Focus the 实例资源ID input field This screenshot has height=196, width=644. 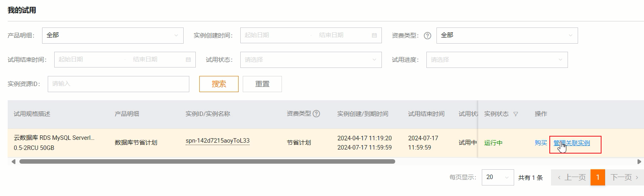click(118, 84)
